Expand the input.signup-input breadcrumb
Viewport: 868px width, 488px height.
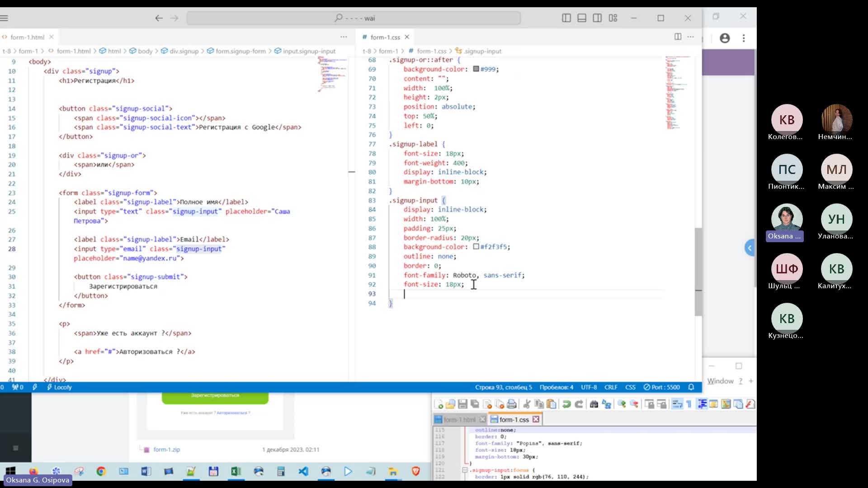[x=305, y=51]
